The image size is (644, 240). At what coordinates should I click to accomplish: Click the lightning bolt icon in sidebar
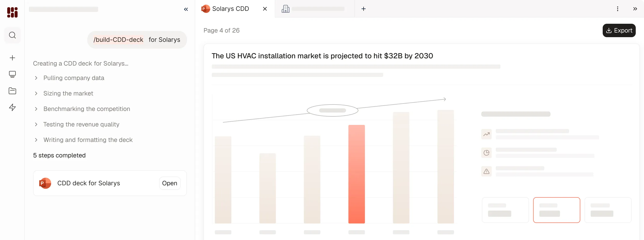click(x=12, y=107)
